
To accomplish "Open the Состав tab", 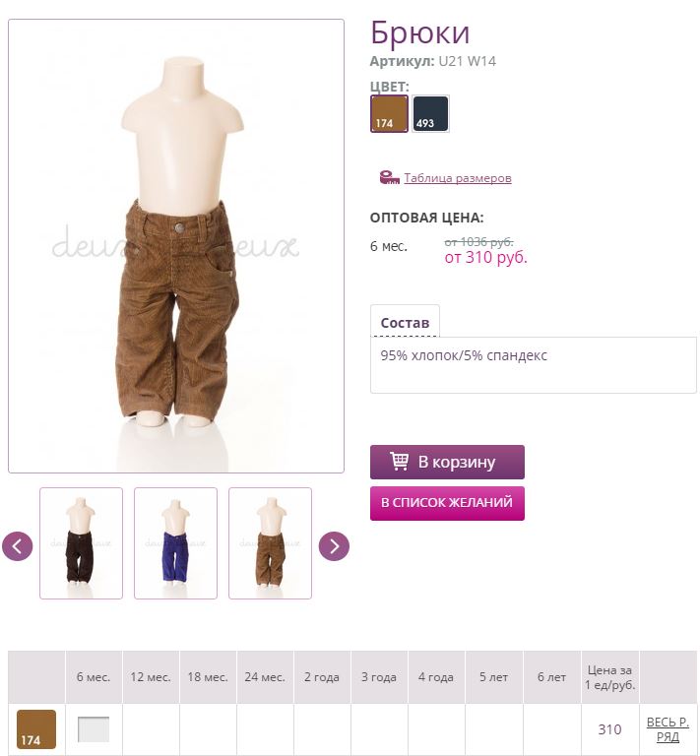I will click(405, 322).
